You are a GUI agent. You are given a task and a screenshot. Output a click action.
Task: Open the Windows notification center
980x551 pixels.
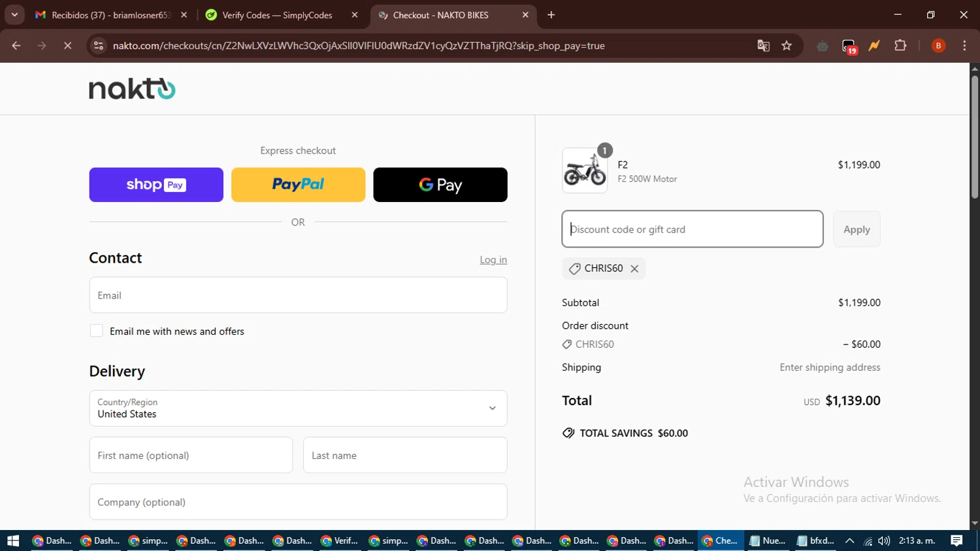[956, 541]
